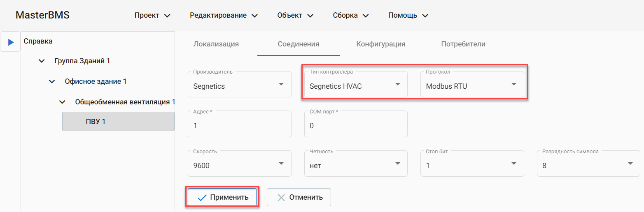Open the Проект menu
Viewport: 644px width, 212px height.
click(x=152, y=16)
